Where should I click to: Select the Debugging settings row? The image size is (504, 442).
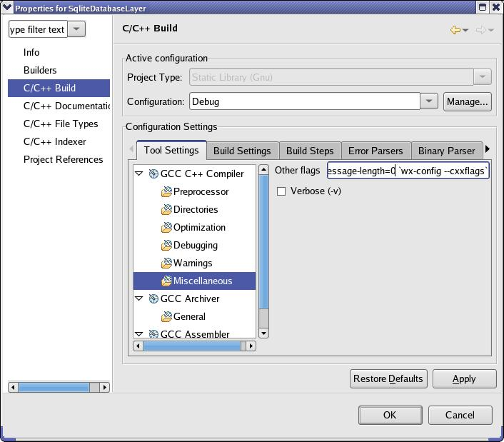pos(196,245)
